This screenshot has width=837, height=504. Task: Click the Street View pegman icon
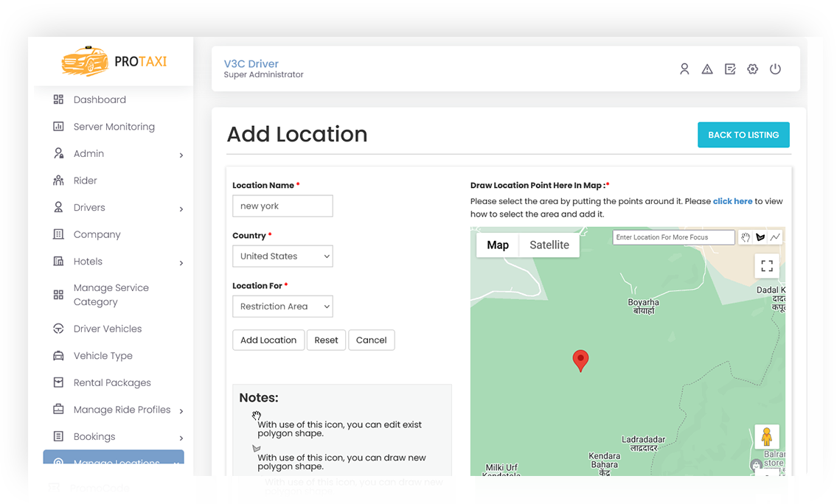(x=767, y=437)
